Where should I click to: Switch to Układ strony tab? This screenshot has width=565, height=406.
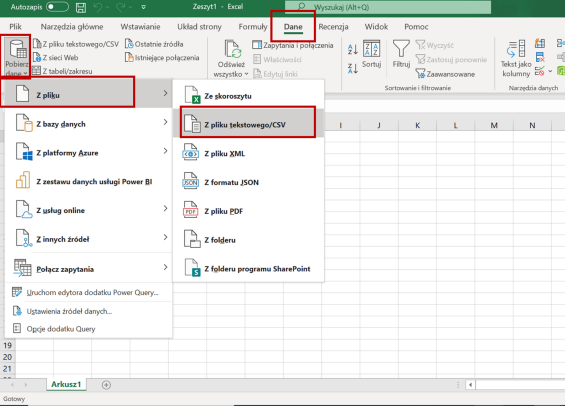coord(199,27)
